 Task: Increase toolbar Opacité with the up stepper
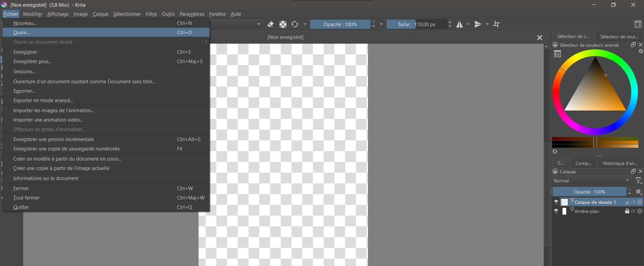(x=373, y=22)
